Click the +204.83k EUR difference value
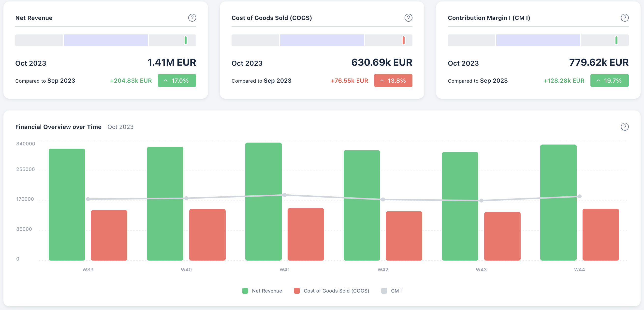The height and width of the screenshot is (310, 644). (131, 80)
